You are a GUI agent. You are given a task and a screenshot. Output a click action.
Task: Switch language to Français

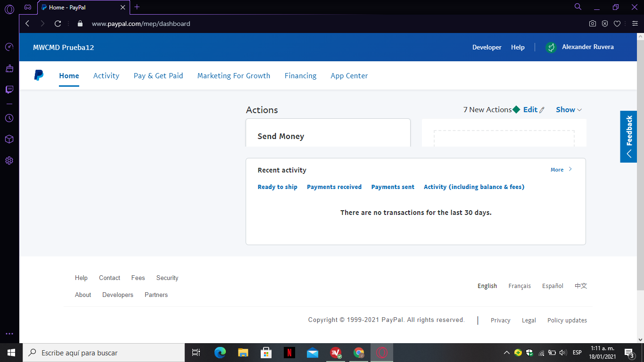pyautogui.click(x=520, y=286)
